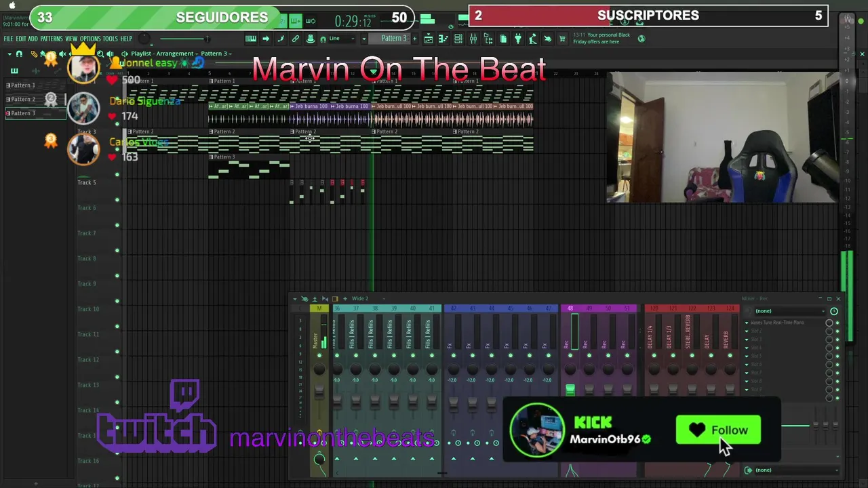The image size is (868, 488).
Task: Click the Master track volume fader
Action: 319,392
